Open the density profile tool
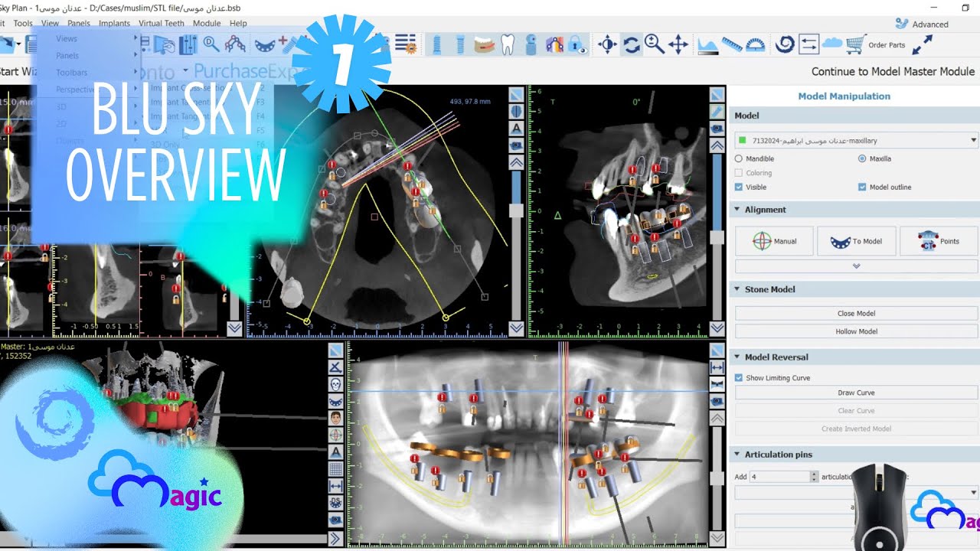Image resolution: width=980 pixels, height=551 pixels. pyautogui.click(x=708, y=44)
